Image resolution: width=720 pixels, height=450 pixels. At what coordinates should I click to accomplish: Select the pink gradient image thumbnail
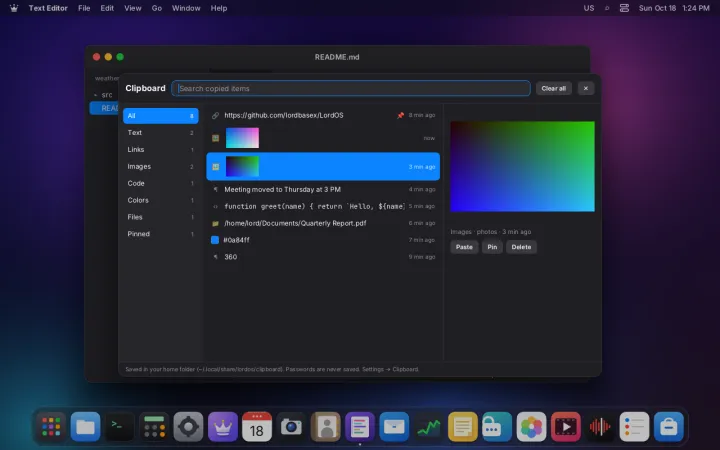[242, 138]
